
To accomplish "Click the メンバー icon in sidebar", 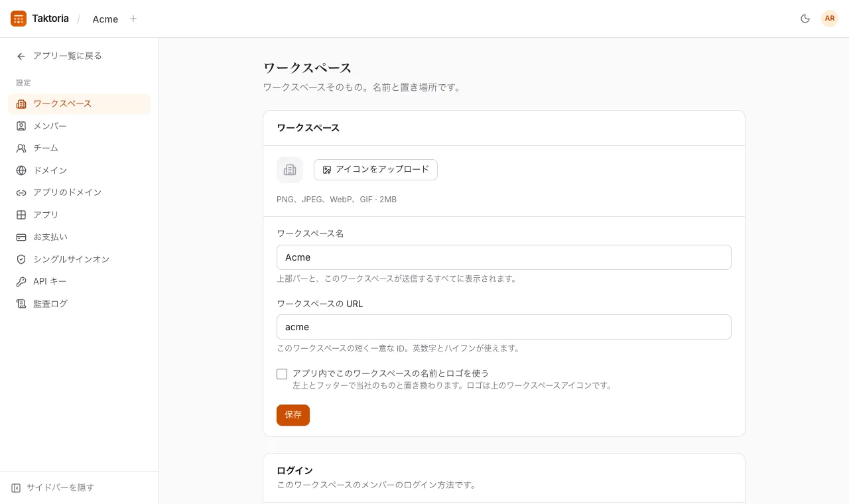I will click(21, 126).
